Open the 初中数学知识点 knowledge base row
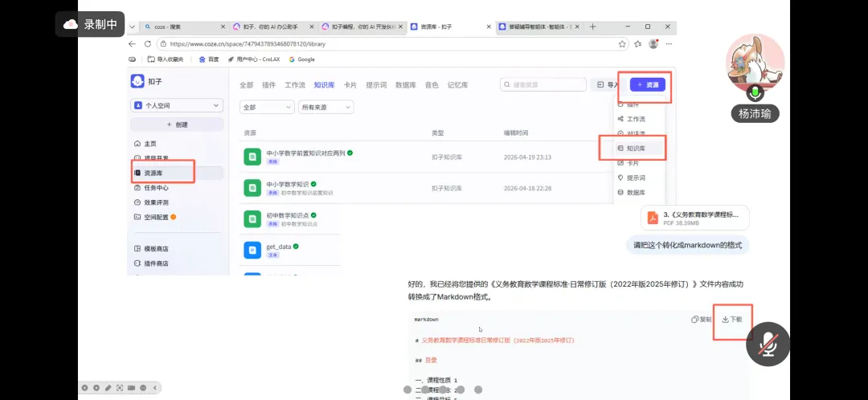868x400 pixels. (290, 219)
